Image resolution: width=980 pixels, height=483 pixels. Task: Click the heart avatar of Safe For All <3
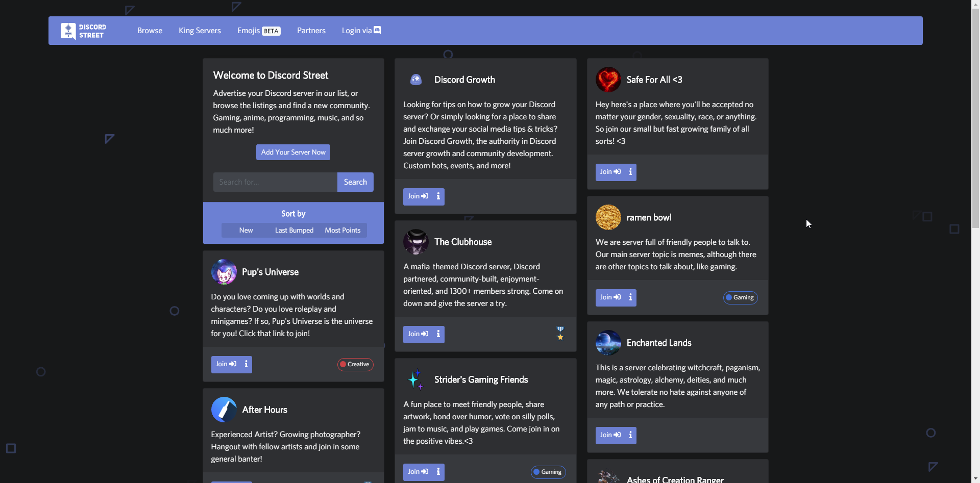pos(608,80)
